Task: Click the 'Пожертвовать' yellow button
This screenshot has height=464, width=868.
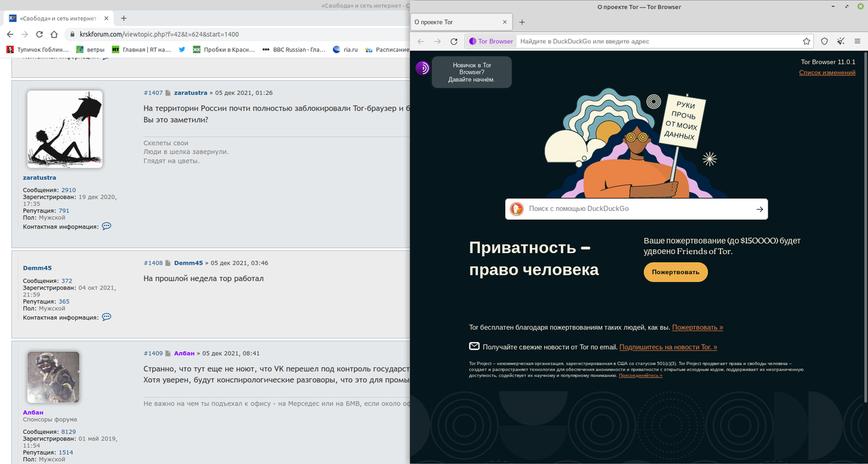Action: [x=675, y=272]
